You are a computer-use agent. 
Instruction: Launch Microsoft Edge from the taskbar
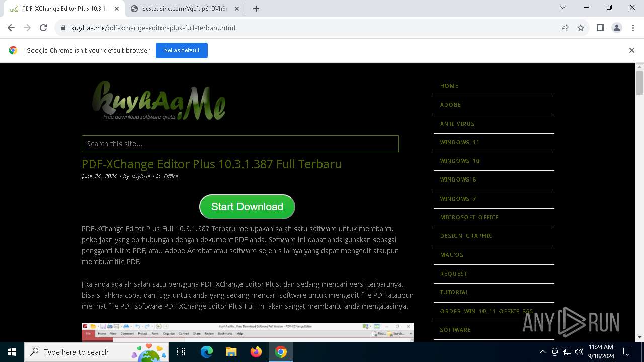(x=207, y=352)
